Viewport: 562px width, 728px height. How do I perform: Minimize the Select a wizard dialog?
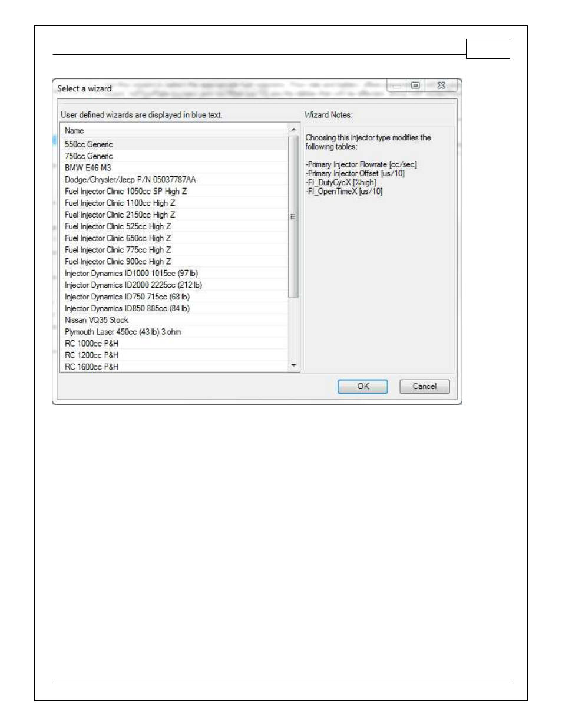(396, 85)
